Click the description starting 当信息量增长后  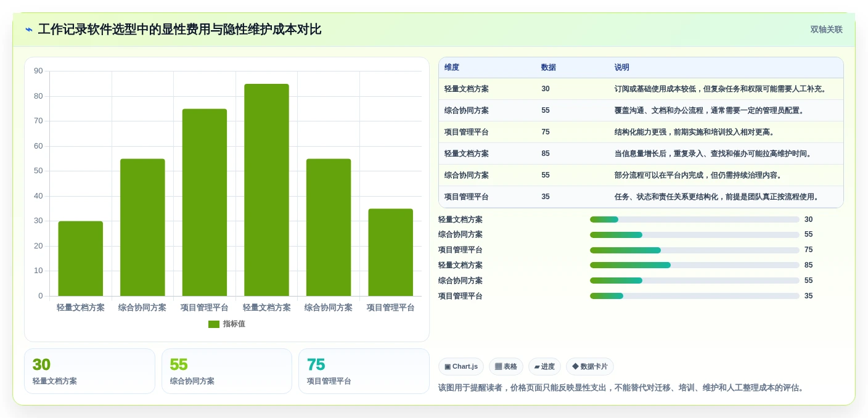[714, 154]
